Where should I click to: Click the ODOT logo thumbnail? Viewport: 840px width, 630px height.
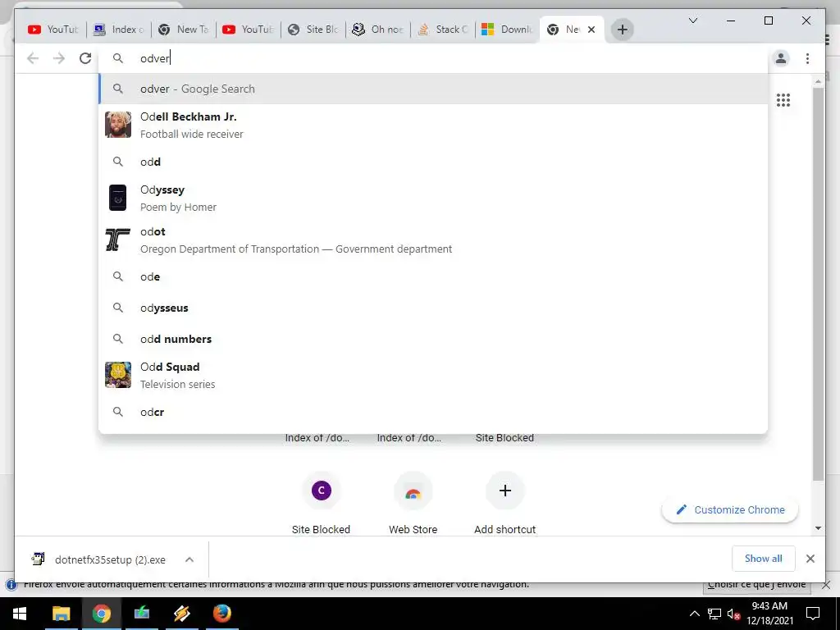pyautogui.click(x=118, y=240)
